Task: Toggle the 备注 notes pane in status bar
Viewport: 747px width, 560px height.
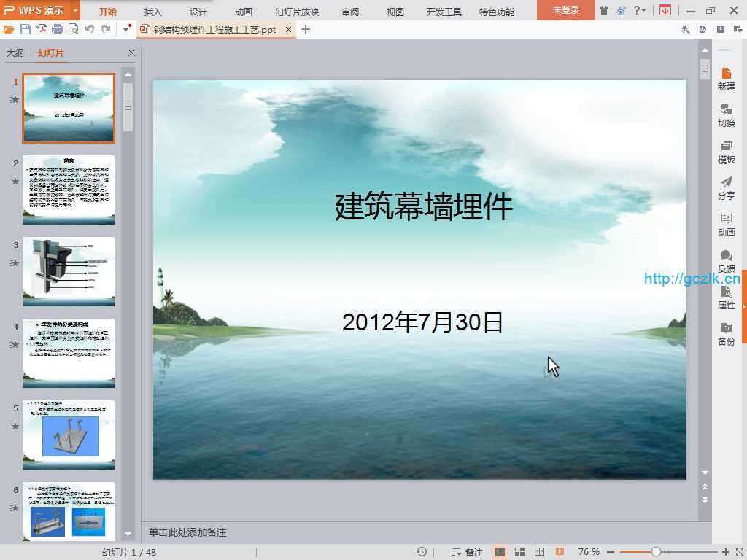Action: coord(467,552)
